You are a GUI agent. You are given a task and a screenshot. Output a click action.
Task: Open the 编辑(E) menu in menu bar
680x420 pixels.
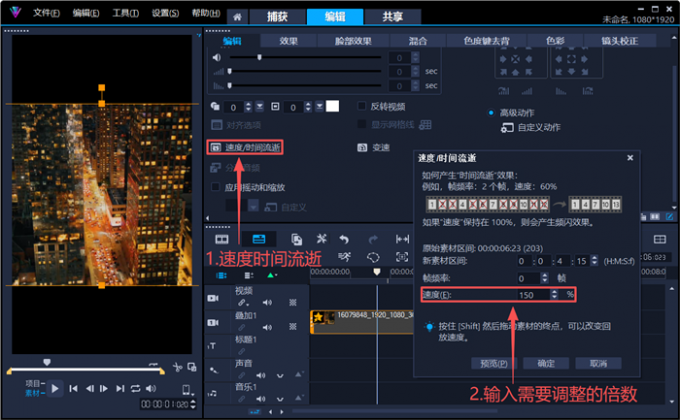pos(86,13)
